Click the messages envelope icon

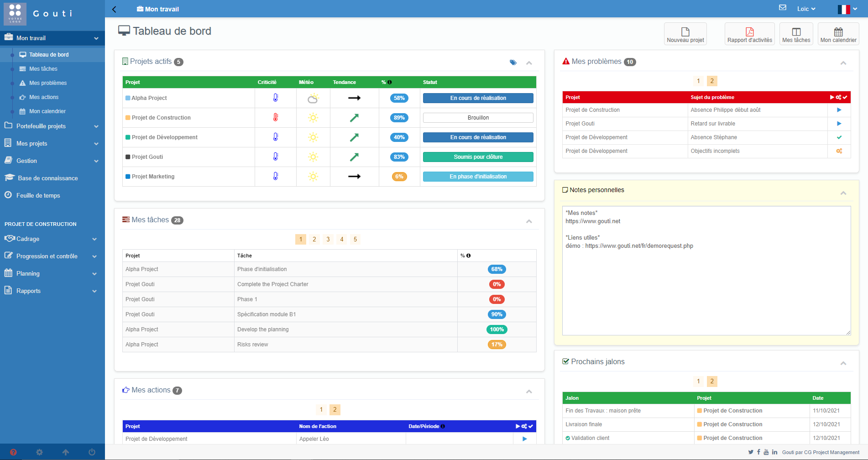click(x=783, y=8)
